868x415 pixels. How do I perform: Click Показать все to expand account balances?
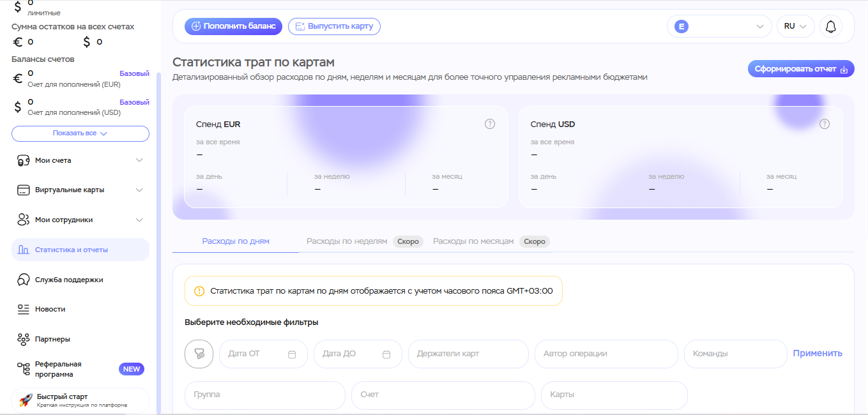point(80,133)
